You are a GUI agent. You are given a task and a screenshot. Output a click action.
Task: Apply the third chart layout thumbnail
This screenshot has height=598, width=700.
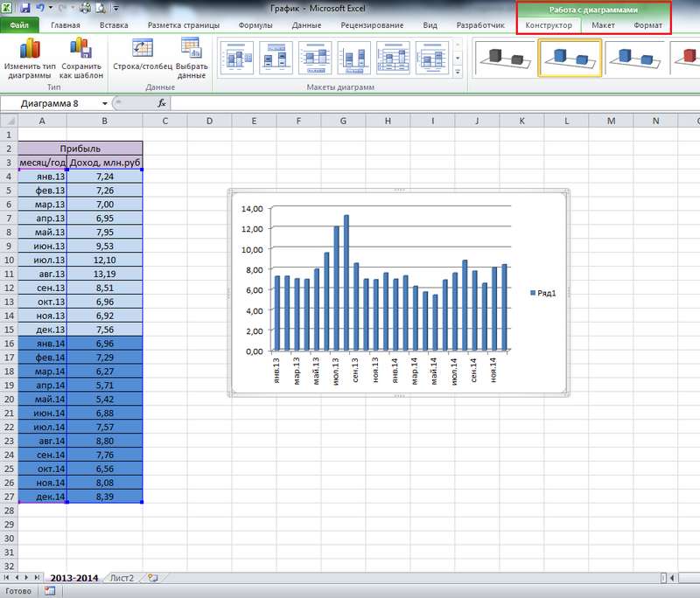tap(315, 58)
